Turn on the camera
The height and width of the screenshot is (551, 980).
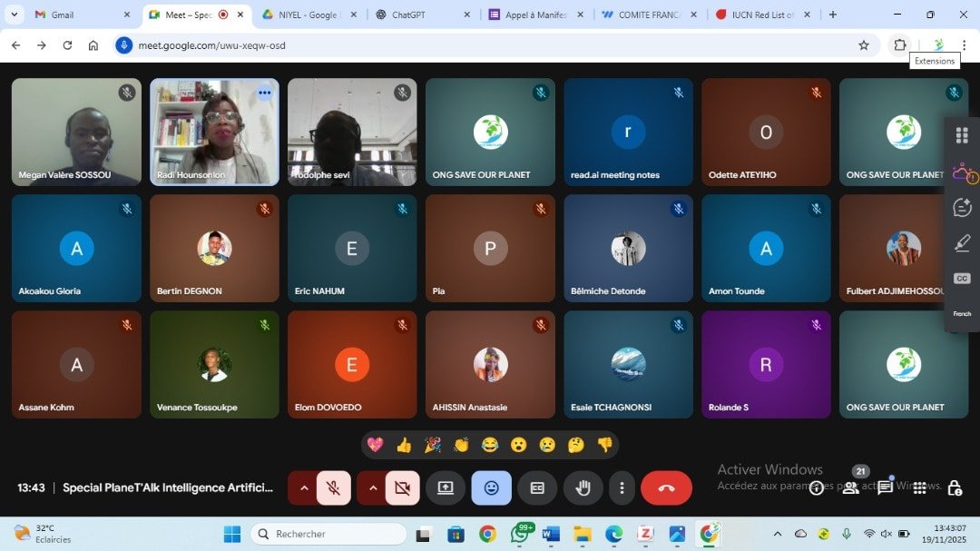coord(402,488)
